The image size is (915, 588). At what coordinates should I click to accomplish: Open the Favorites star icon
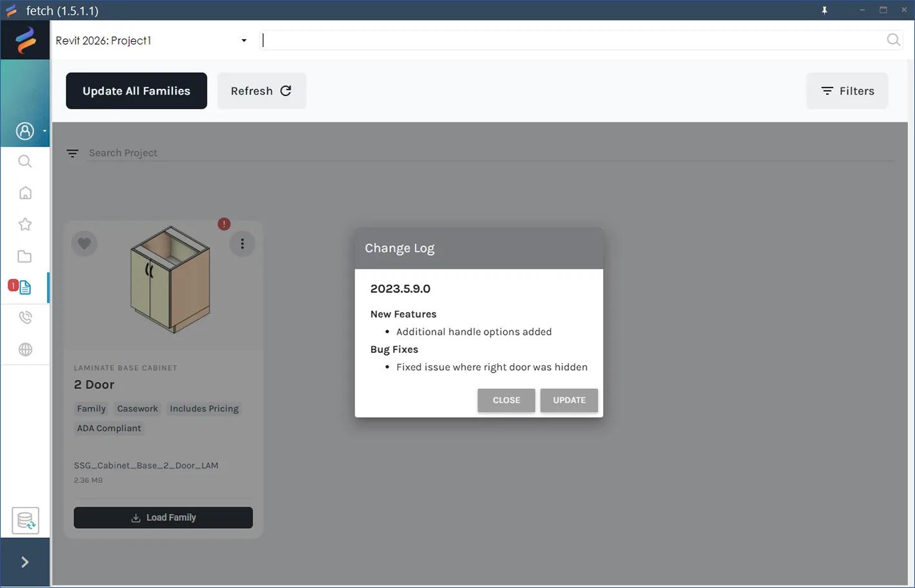[x=25, y=224]
